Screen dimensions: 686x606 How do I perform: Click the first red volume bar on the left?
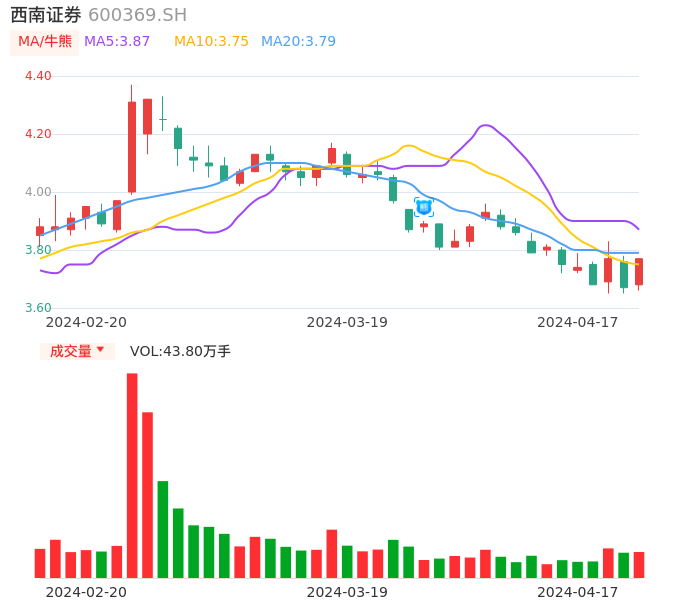40,564
